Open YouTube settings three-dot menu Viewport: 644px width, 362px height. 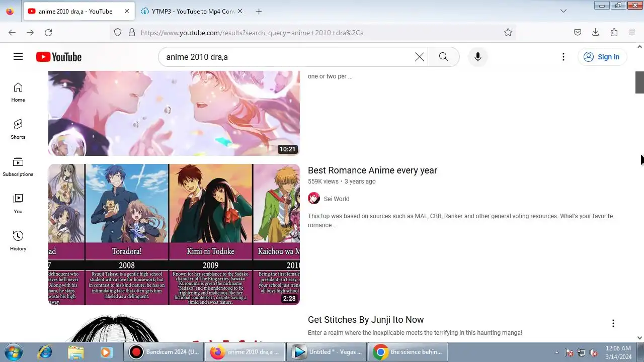pos(563,57)
